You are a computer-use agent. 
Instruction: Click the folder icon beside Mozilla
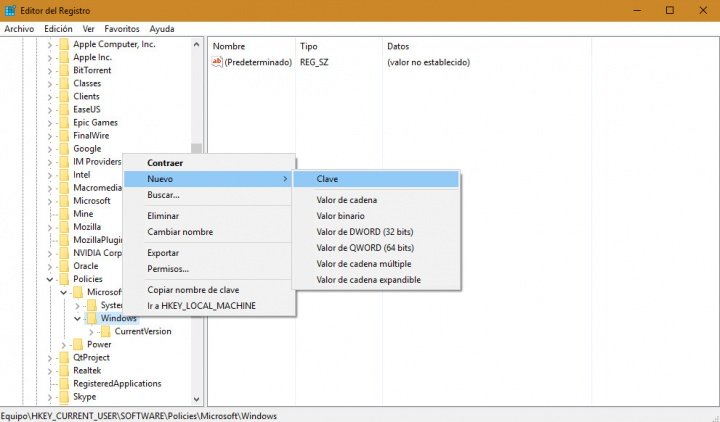point(64,227)
